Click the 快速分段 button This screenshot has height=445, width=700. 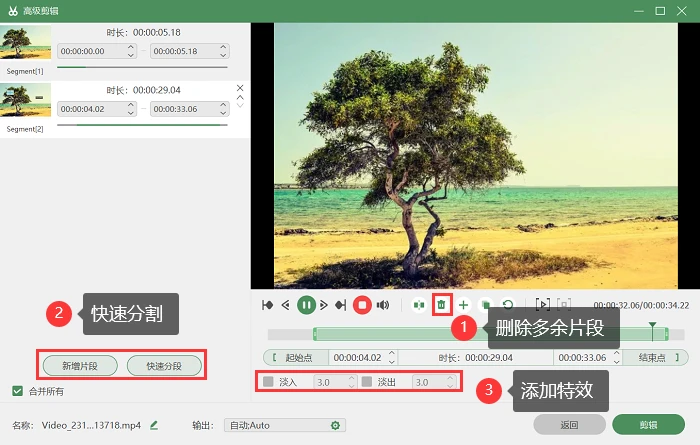click(164, 366)
